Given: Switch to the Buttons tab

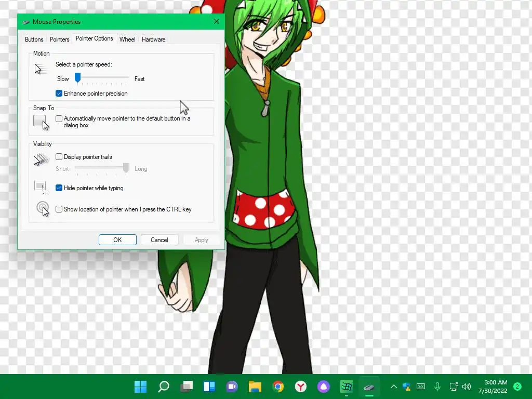Looking at the screenshot, I should [x=34, y=39].
